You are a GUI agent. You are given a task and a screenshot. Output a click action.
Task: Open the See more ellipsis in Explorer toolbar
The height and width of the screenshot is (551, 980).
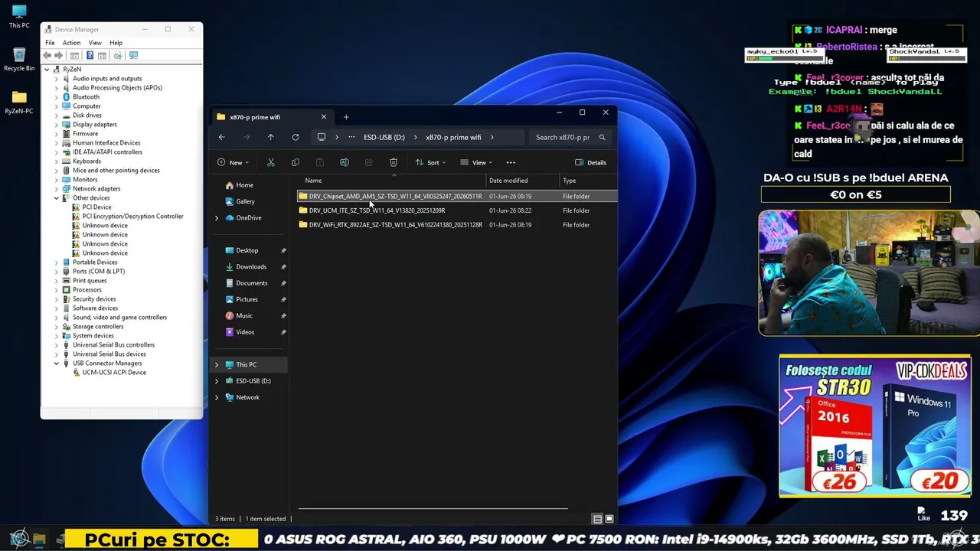(x=511, y=162)
